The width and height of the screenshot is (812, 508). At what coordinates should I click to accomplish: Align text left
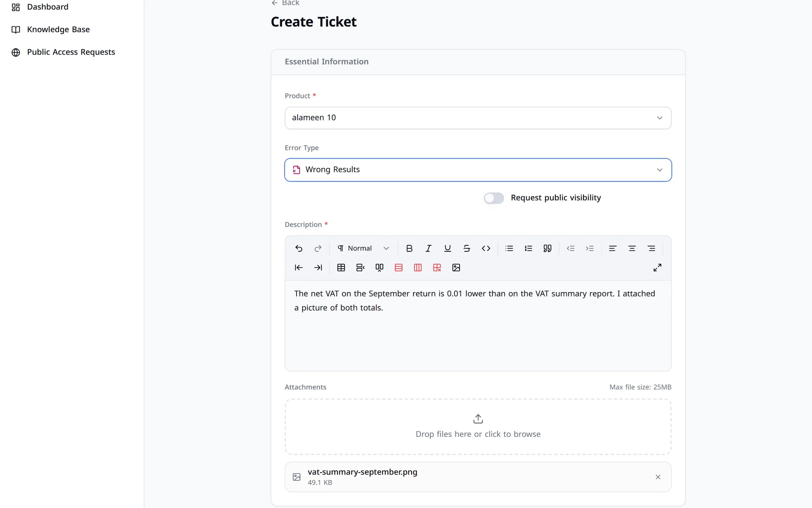pyautogui.click(x=613, y=248)
